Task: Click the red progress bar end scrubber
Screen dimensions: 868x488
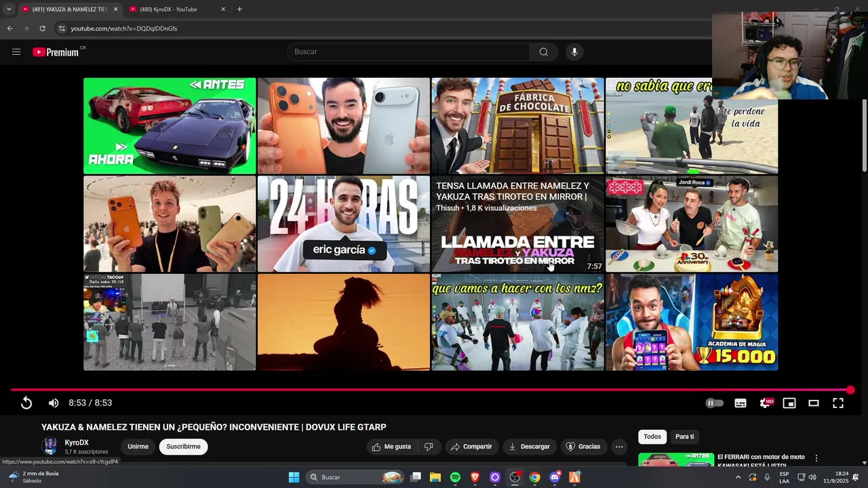Action: [x=850, y=390]
